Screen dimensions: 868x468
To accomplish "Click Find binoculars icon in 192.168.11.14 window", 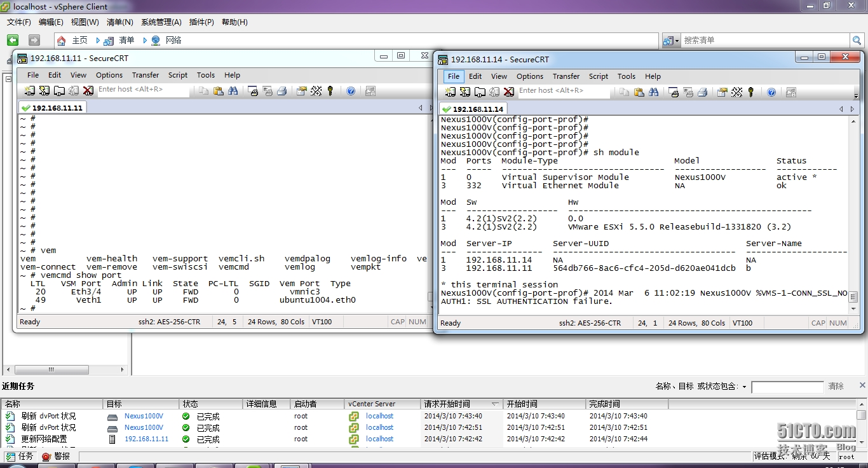I will (x=654, y=92).
